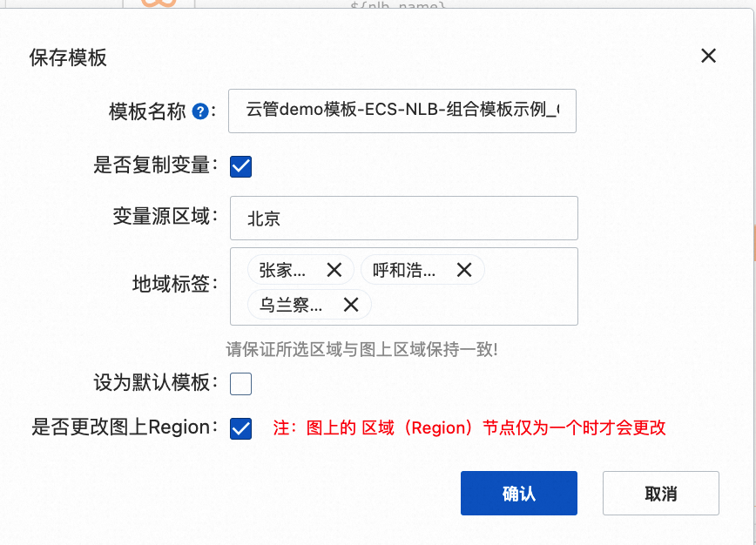The height and width of the screenshot is (545, 756).
Task: Select the 呼和浩... tag chip label
Action: (404, 270)
